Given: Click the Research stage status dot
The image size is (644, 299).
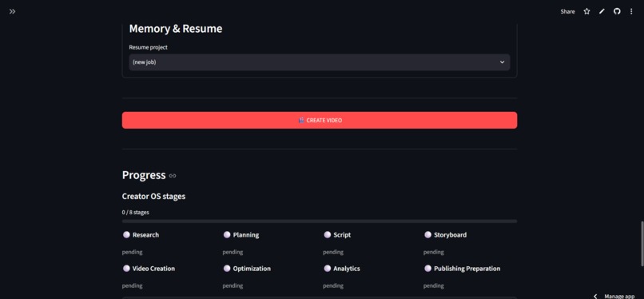Looking at the screenshot, I should pyautogui.click(x=126, y=234).
